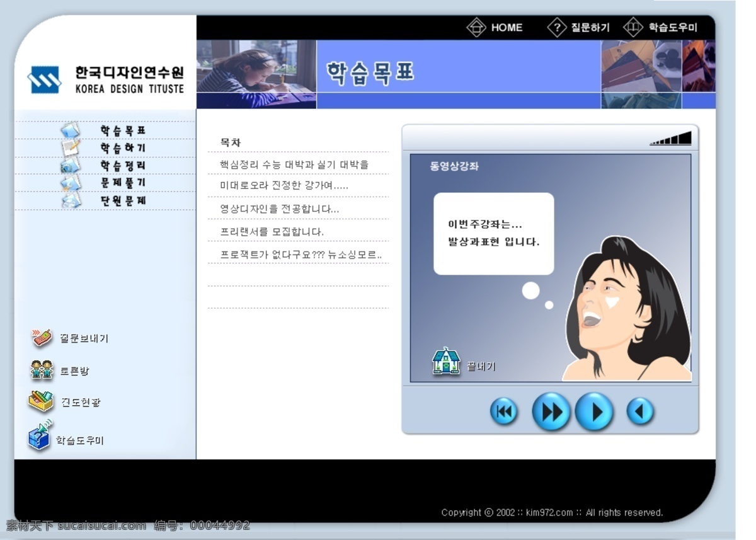Click the blue question box megaphone icon
756x540 pixels.
40,435
